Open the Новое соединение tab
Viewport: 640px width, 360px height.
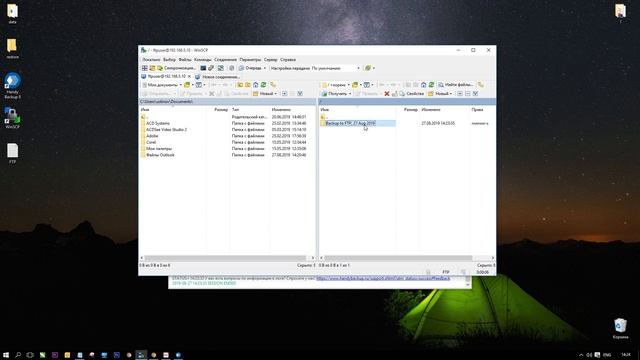tap(217, 77)
